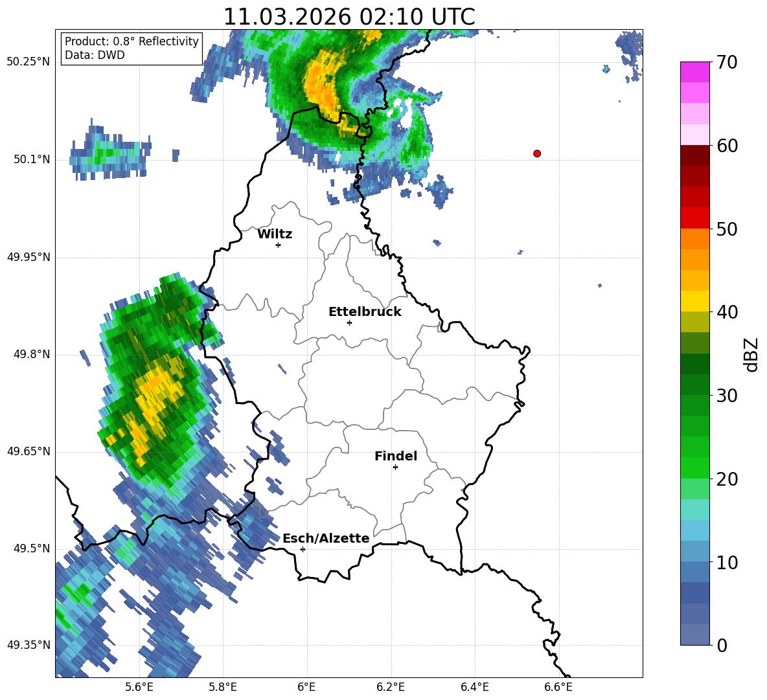Click the Wiltz station cross marker
Screen dimensions: 767x700
279,245
